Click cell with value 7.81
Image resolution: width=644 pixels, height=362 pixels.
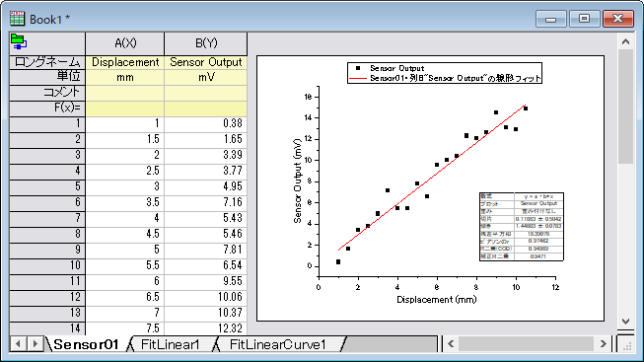coord(206,250)
